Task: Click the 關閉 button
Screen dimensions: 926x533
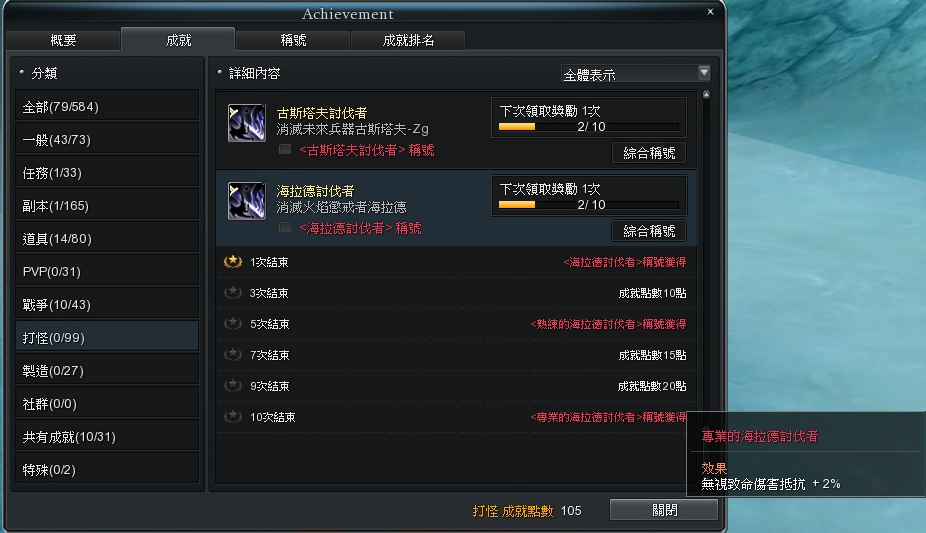Action: coord(664,510)
